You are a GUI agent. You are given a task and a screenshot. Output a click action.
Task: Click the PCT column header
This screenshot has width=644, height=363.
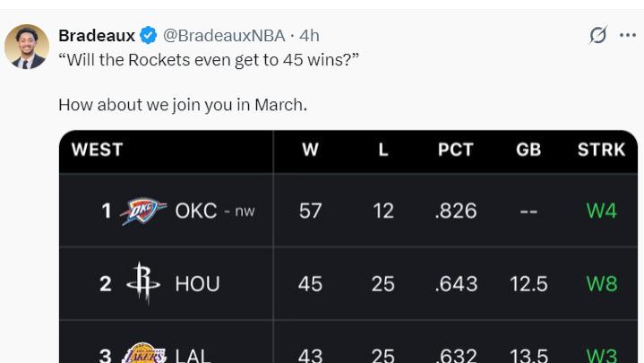pyautogui.click(x=456, y=150)
